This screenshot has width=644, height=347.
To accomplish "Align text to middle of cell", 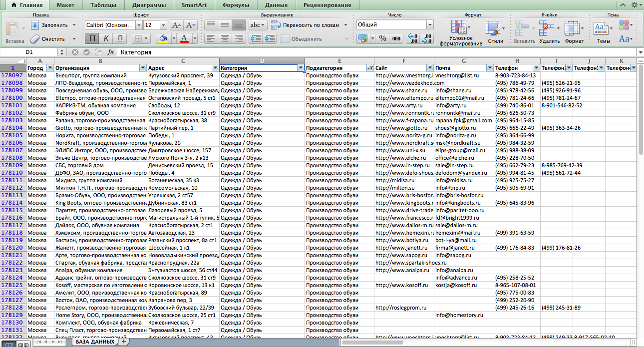I will tap(225, 25).
